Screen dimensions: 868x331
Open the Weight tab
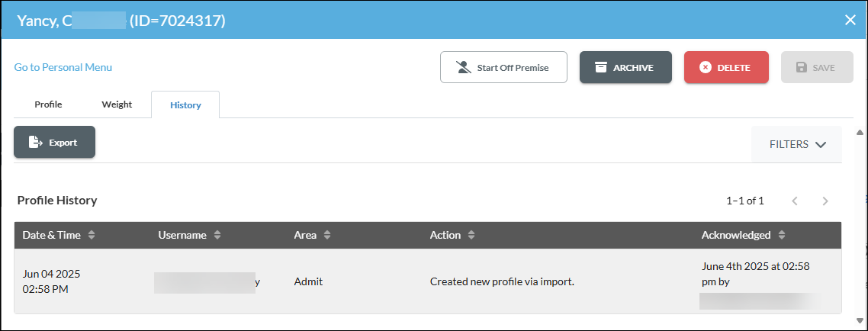117,104
